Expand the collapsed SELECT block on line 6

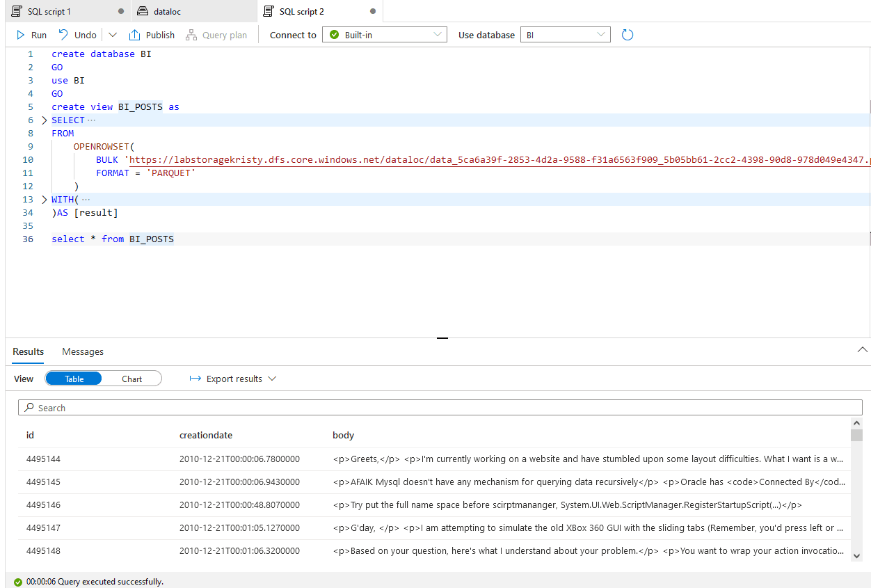[x=45, y=120]
